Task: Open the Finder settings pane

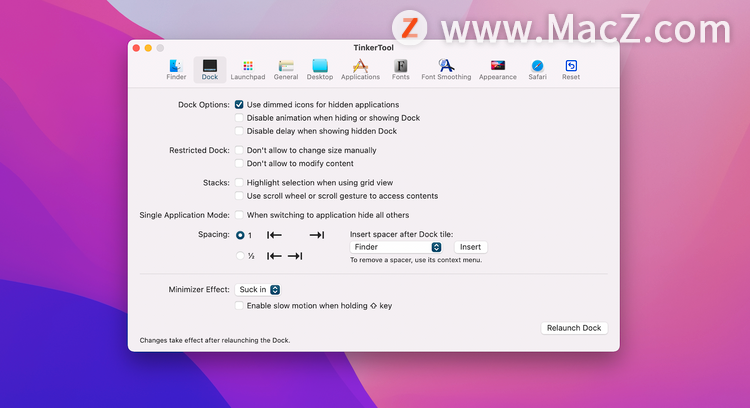Action: tap(176, 69)
